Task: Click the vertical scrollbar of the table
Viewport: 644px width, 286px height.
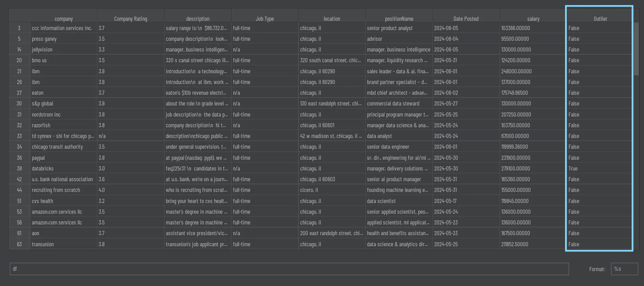Action: 636,48
